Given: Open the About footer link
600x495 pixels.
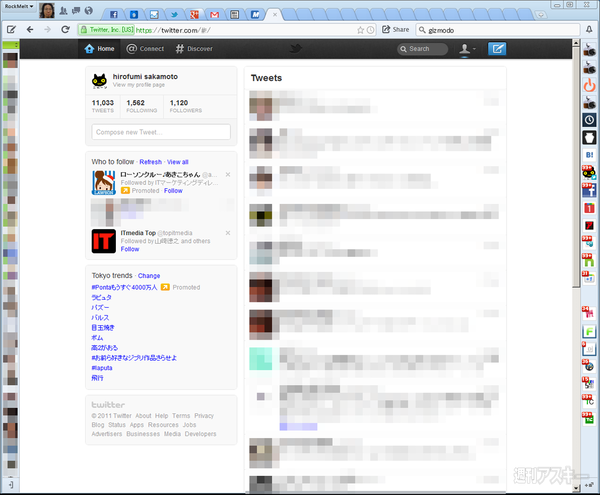Looking at the screenshot, I should point(143,416).
